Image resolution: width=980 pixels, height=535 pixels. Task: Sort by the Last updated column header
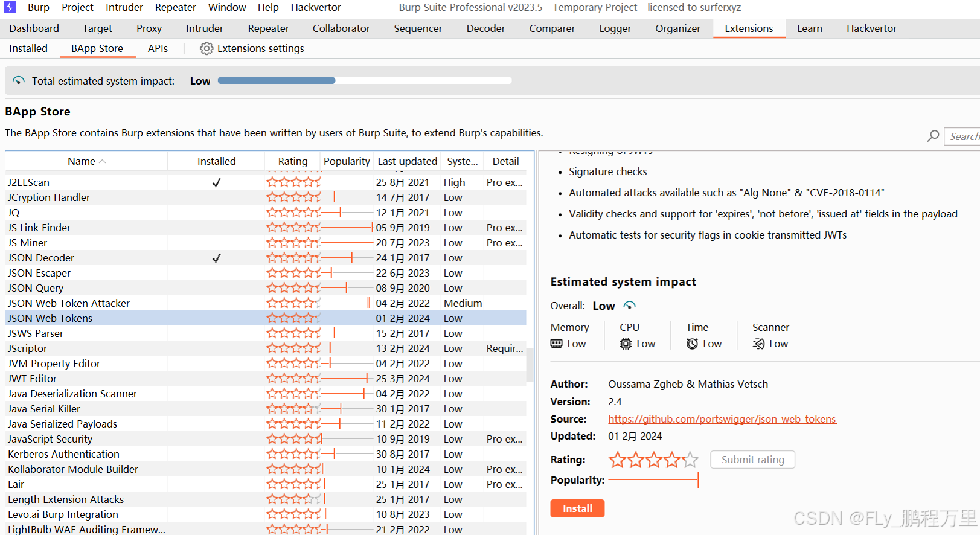coord(407,161)
